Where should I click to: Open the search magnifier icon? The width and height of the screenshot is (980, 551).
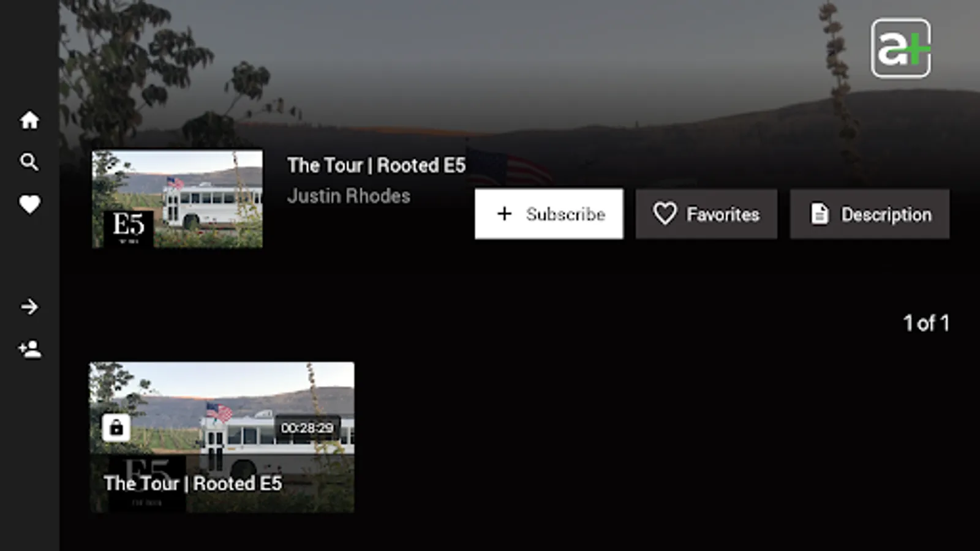tap(29, 162)
